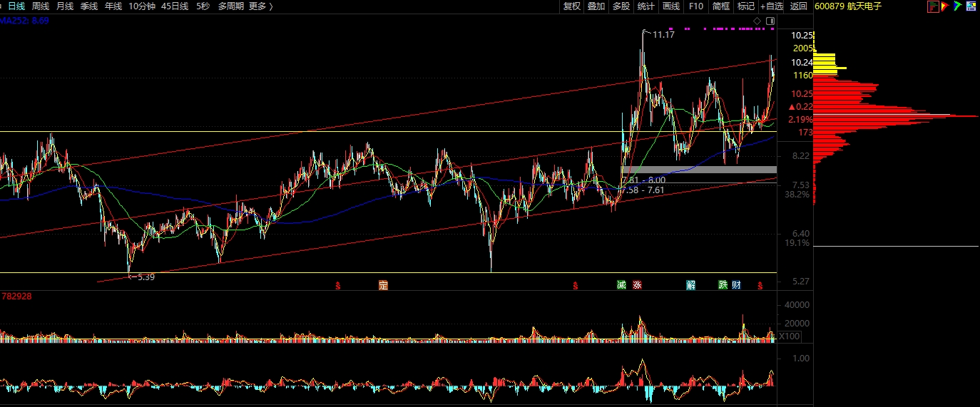
Task: Click the 7.81 - 8.00 gap label
Action: 644,180
